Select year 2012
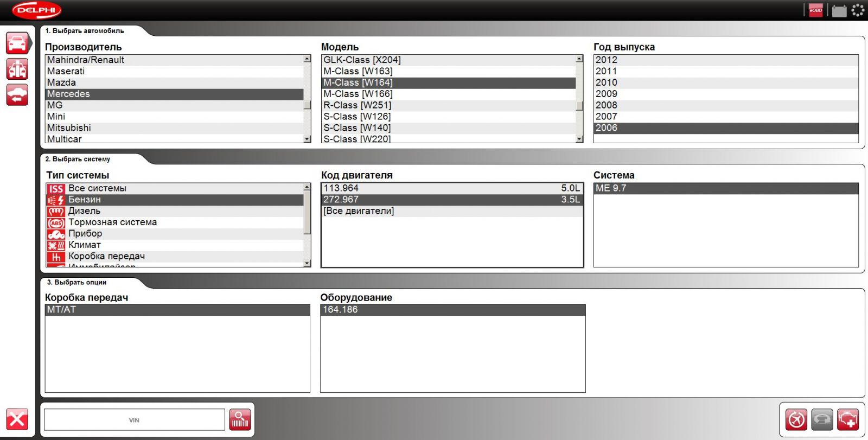This screenshot has height=440, width=868. (x=726, y=60)
